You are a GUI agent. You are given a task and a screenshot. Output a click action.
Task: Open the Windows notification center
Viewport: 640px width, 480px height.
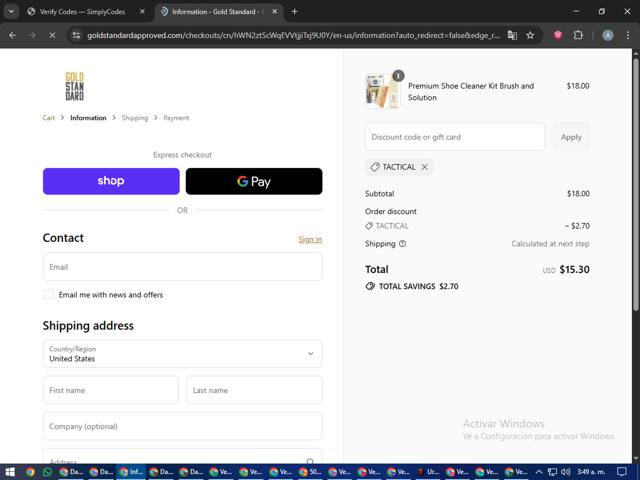[622, 472]
